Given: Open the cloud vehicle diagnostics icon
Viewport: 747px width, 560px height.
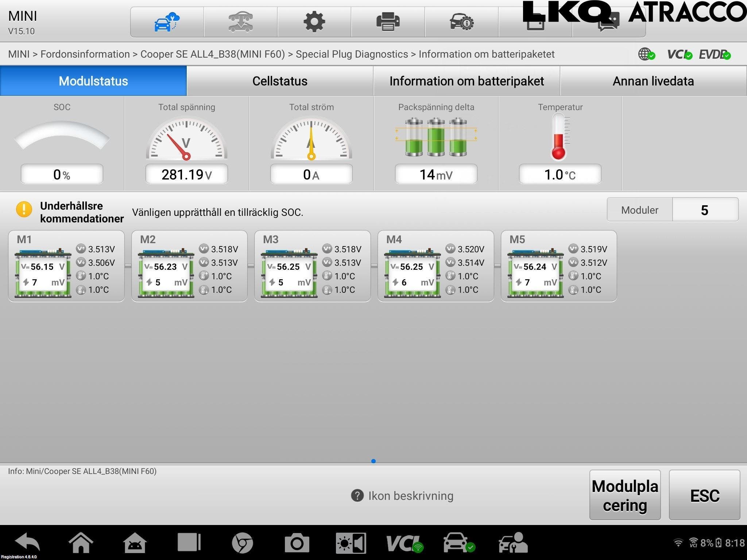Looking at the screenshot, I should coord(167,22).
